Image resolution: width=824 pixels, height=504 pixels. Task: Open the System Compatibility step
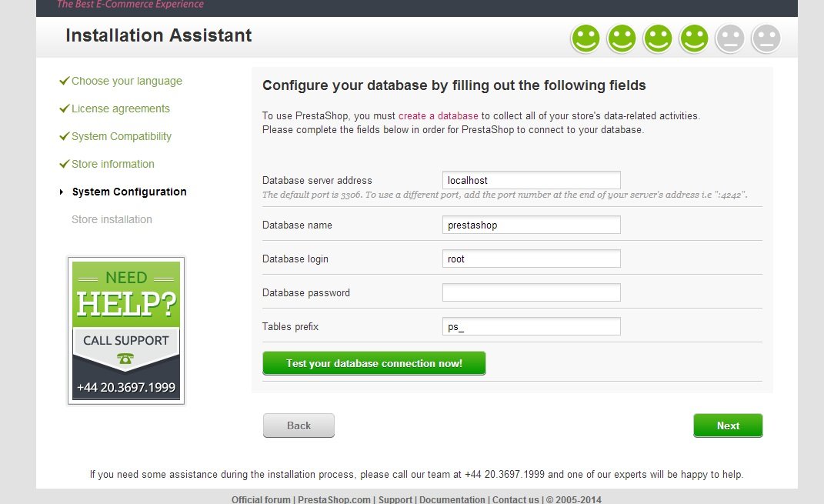tap(122, 137)
